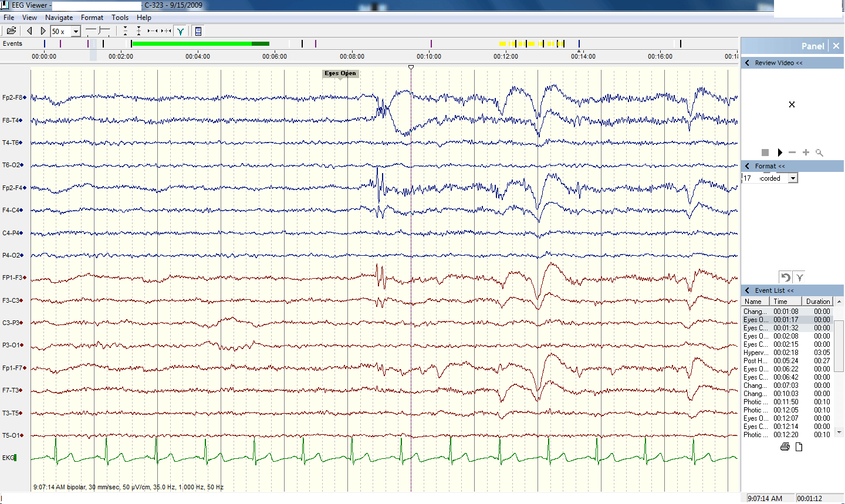845x504 pixels.
Task: Adjust the toolbar playback speed slider
Action: coord(98,31)
